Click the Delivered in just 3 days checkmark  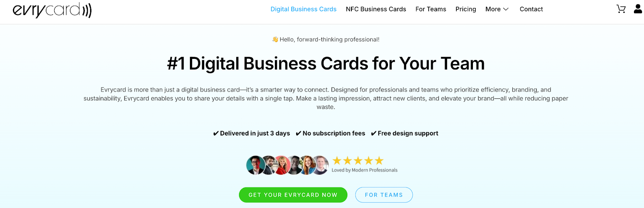tap(216, 133)
